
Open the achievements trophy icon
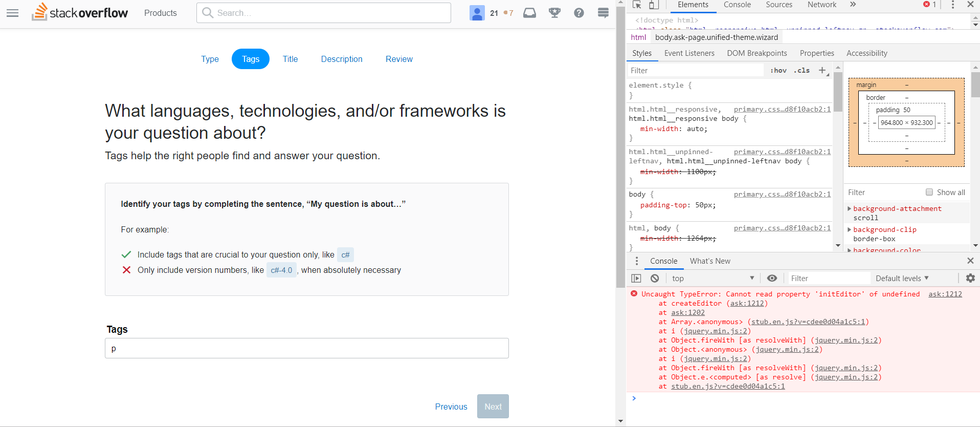554,13
